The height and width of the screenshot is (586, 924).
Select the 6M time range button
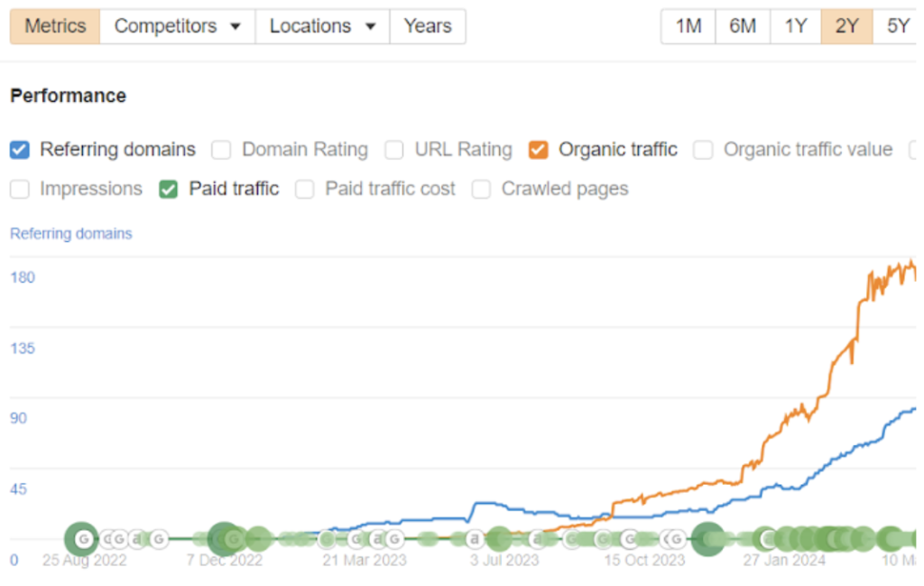[x=743, y=27]
